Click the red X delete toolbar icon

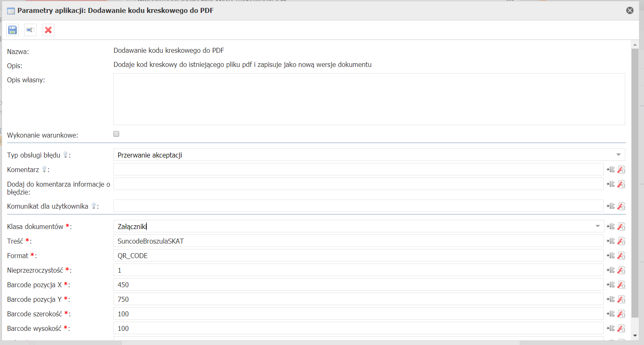click(48, 30)
